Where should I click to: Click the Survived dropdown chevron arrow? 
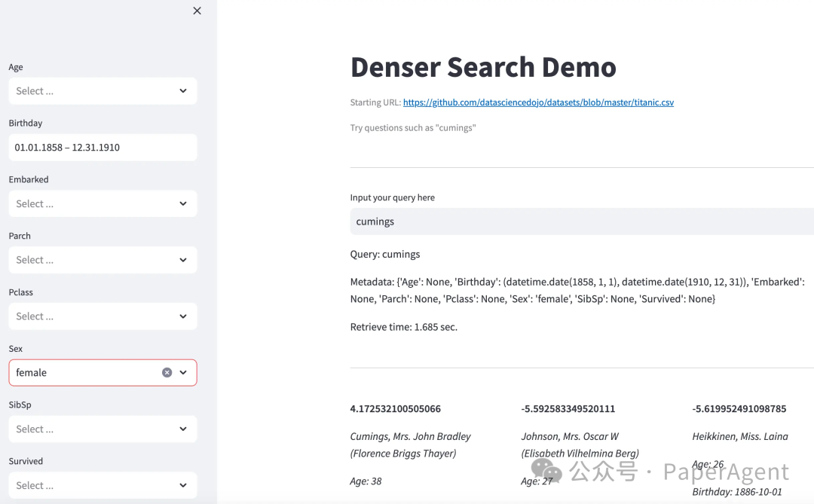tap(183, 485)
